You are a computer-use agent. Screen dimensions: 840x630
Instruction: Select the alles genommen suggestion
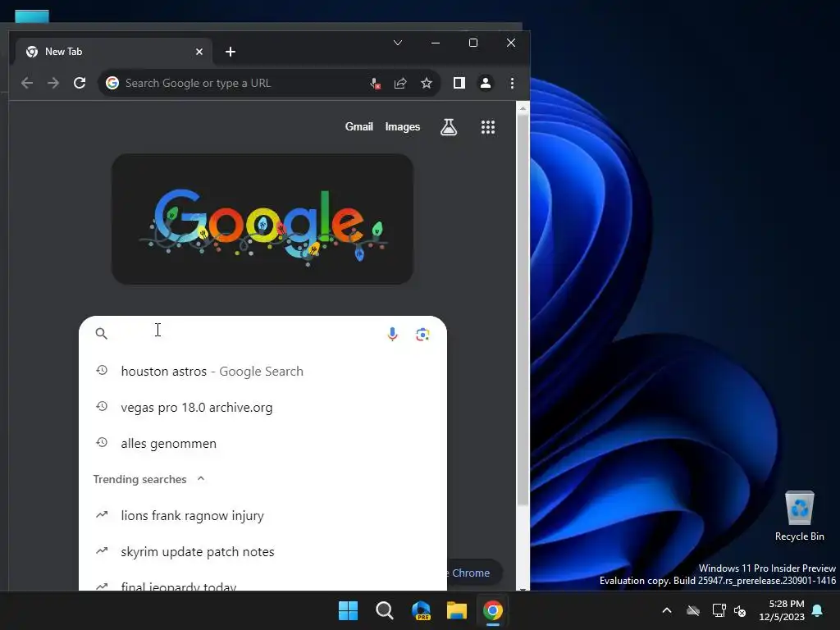click(x=262, y=444)
